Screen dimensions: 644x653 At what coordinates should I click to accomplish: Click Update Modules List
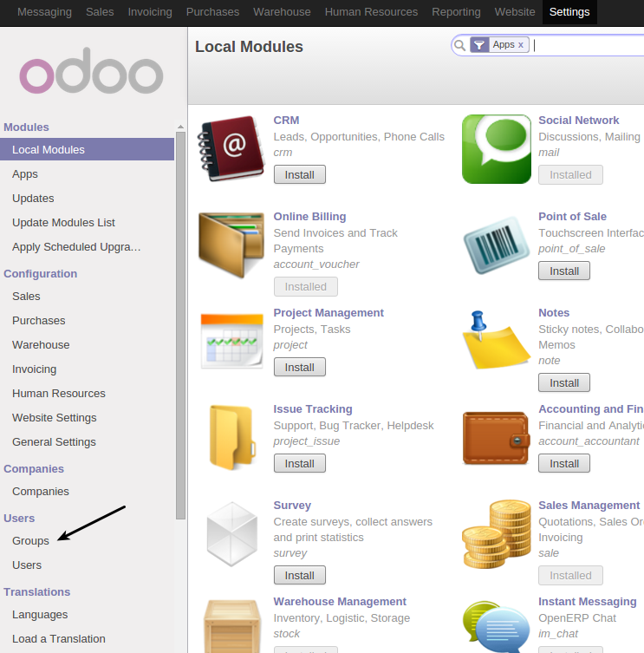63,222
